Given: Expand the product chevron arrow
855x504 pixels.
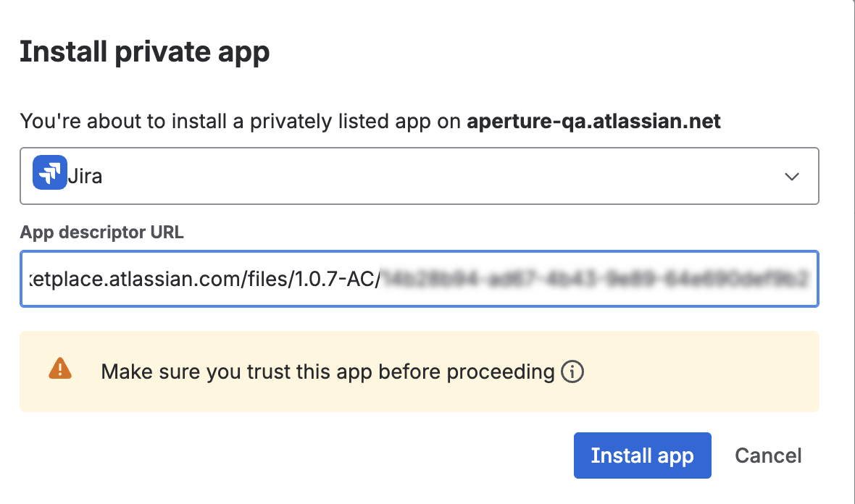Looking at the screenshot, I should (792, 176).
